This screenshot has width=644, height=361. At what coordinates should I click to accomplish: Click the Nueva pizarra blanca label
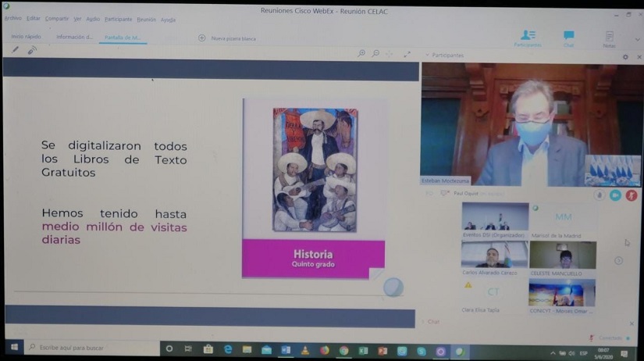(233, 38)
